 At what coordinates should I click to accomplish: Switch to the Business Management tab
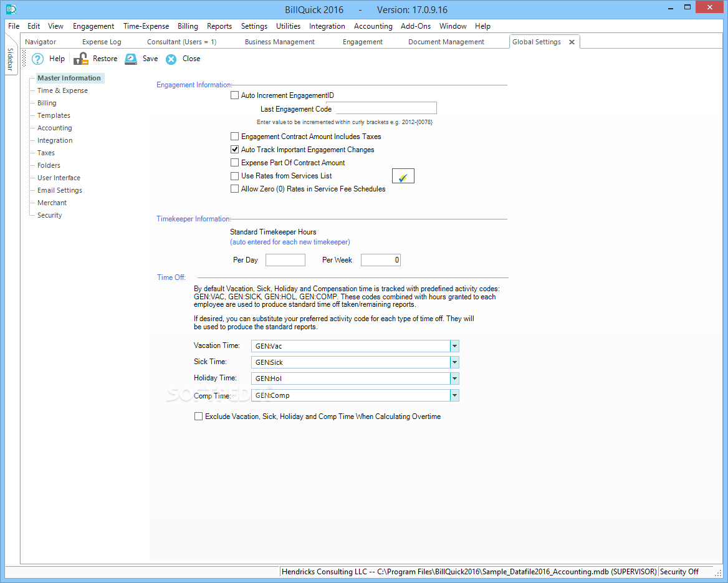click(279, 42)
